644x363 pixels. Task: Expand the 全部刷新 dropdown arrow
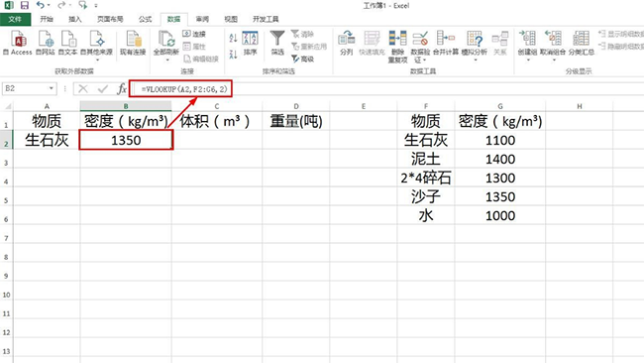(x=167, y=60)
